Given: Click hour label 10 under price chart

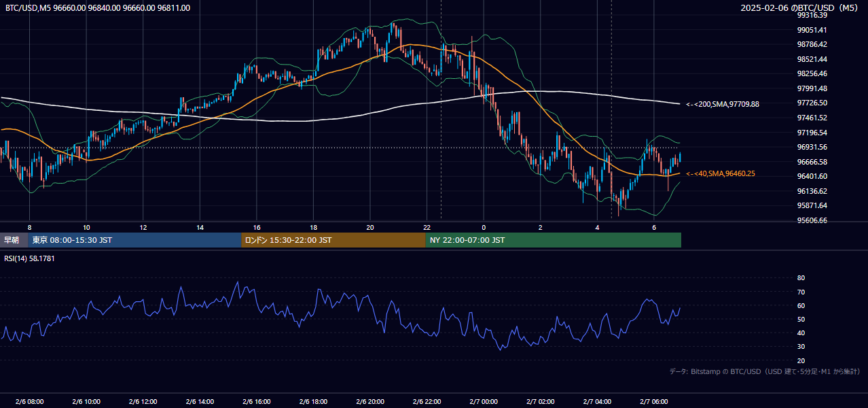Looking at the screenshot, I should coord(86,227).
